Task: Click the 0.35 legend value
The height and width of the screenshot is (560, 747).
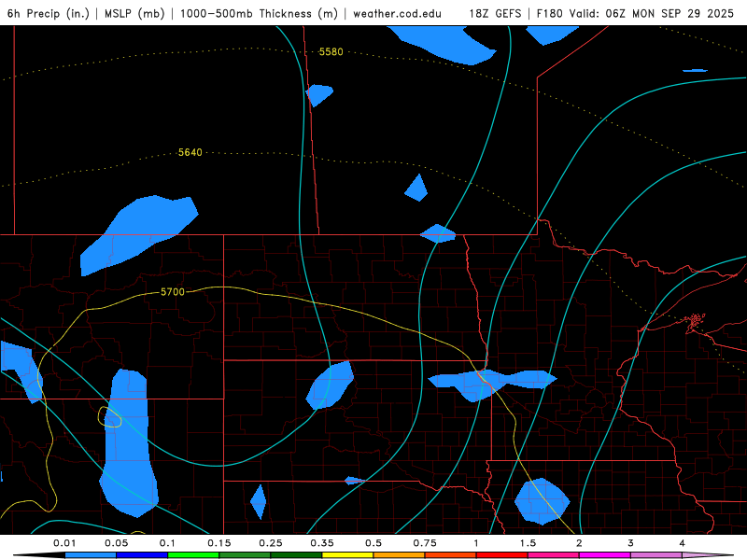Action: pyautogui.click(x=322, y=543)
